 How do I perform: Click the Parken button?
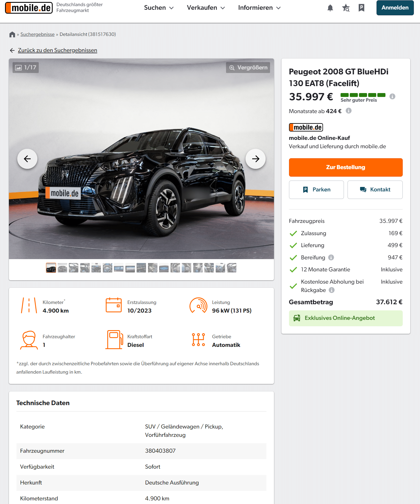coord(316,190)
